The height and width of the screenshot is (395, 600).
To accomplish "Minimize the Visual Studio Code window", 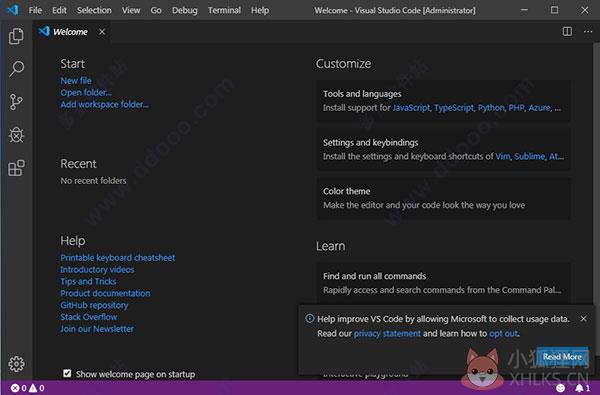I will point(524,10).
